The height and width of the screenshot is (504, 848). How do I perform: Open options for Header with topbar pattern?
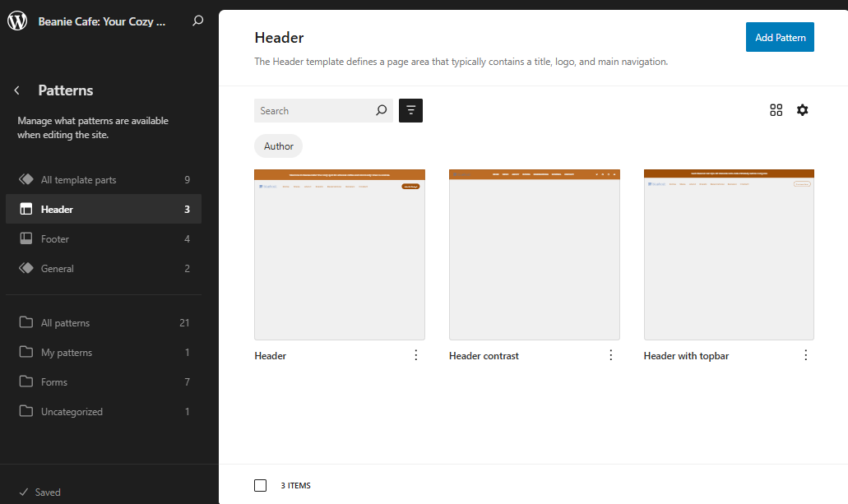coord(805,354)
